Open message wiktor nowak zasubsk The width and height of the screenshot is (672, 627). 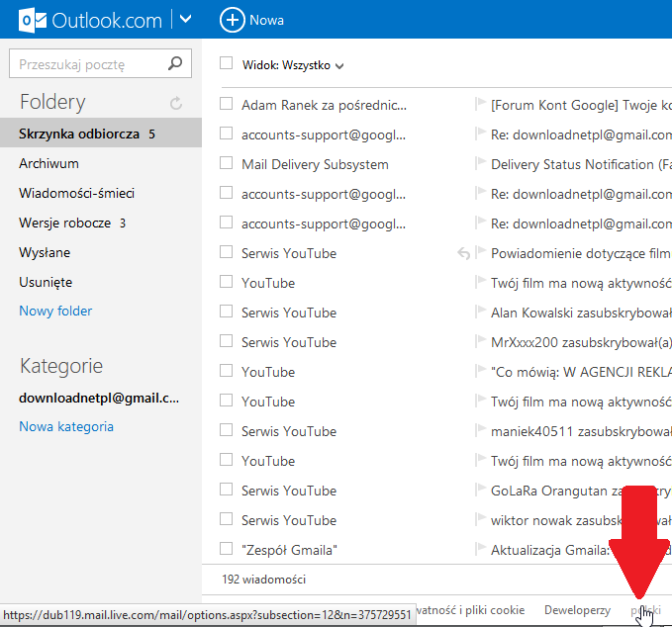[x=556, y=520]
